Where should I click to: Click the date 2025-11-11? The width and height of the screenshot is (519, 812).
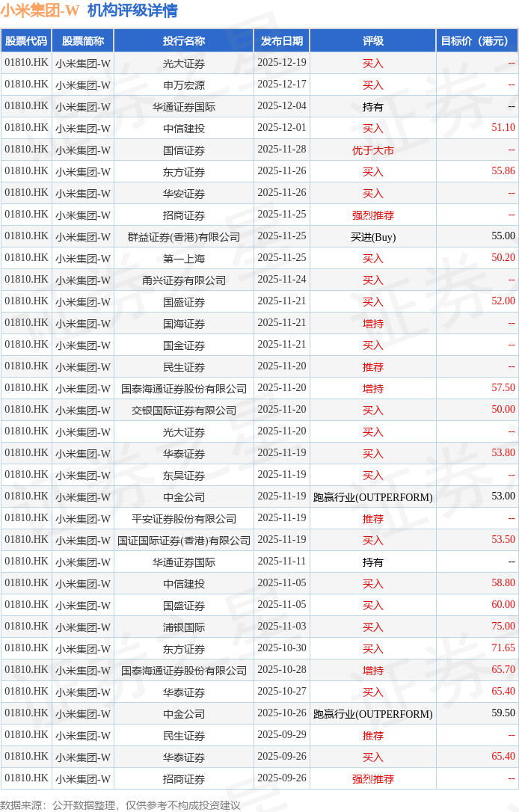coord(282,562)
